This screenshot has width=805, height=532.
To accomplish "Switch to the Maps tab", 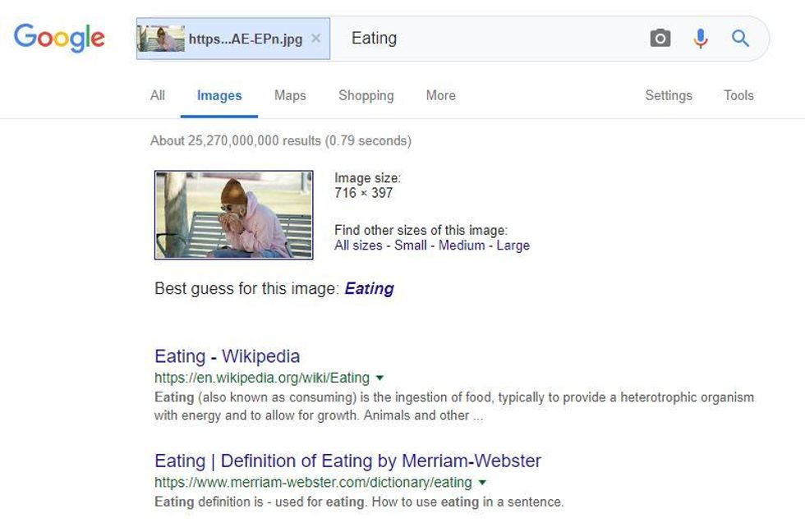I will click(x=290, y=95).
